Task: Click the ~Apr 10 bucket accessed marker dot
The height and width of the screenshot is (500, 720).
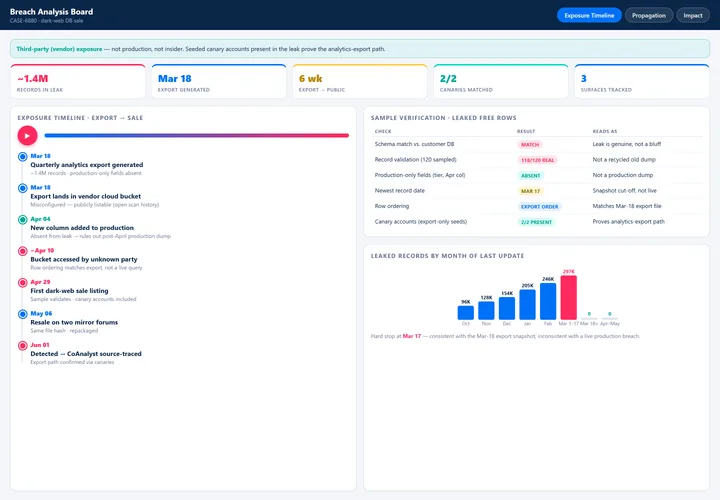Action: coord(22,251)
